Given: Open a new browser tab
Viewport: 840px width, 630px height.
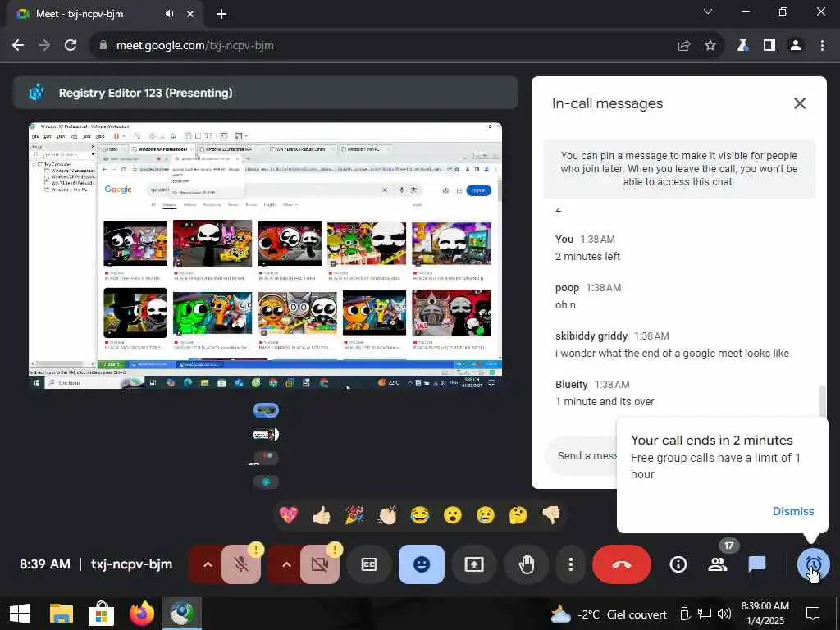Looking at the screenshot, I should click(x=221, y=14).
